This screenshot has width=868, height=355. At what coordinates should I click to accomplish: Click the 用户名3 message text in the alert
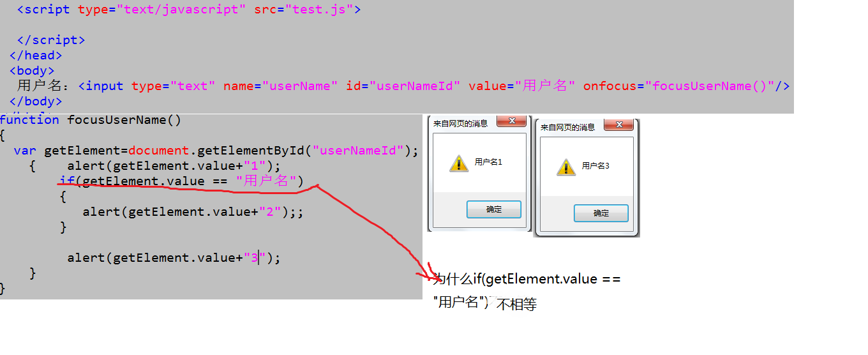tap(595, 166)
